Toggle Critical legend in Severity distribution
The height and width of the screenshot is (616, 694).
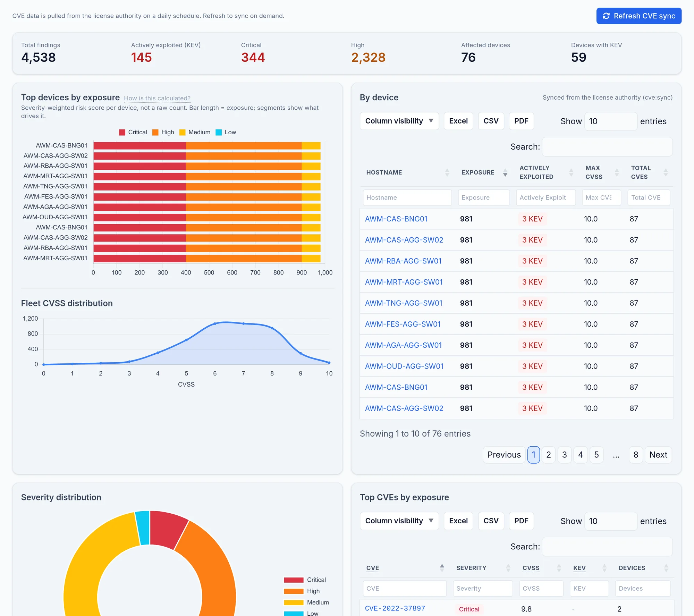point(305,580)
